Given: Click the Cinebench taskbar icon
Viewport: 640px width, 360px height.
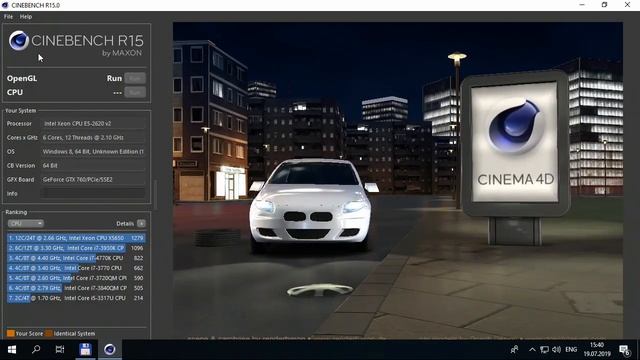Looking at the screenshot, I should [x=109, y=350].
